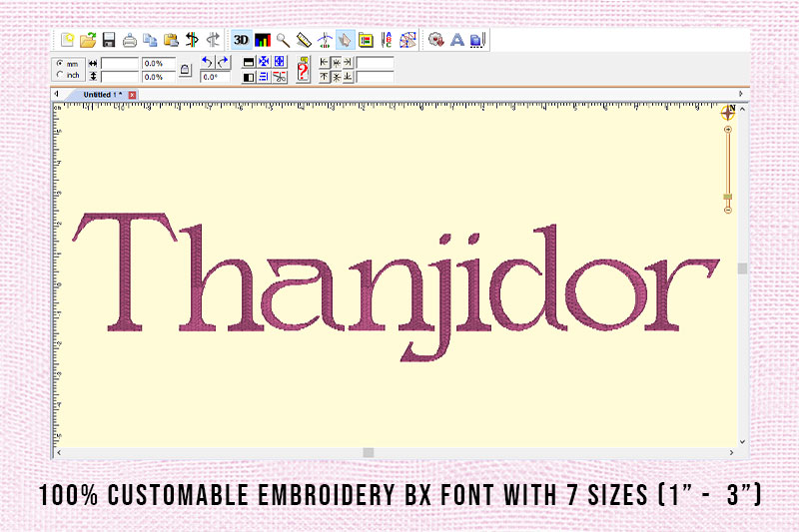Align vertical middle icon

[337, 77]
